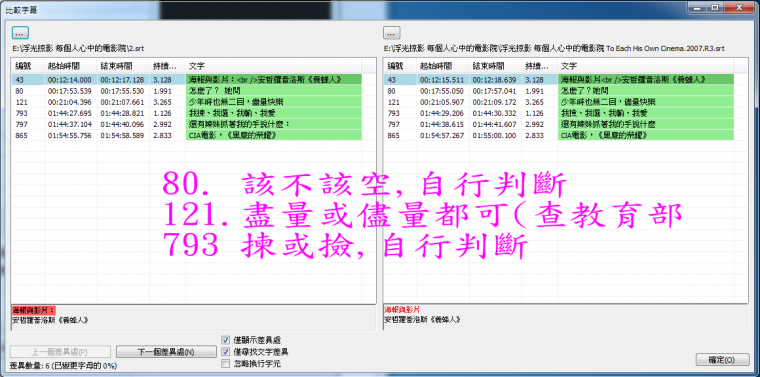760x377 pixels.
Task: Click red 海報與影片 text in right preview
Action: (402, 309)
